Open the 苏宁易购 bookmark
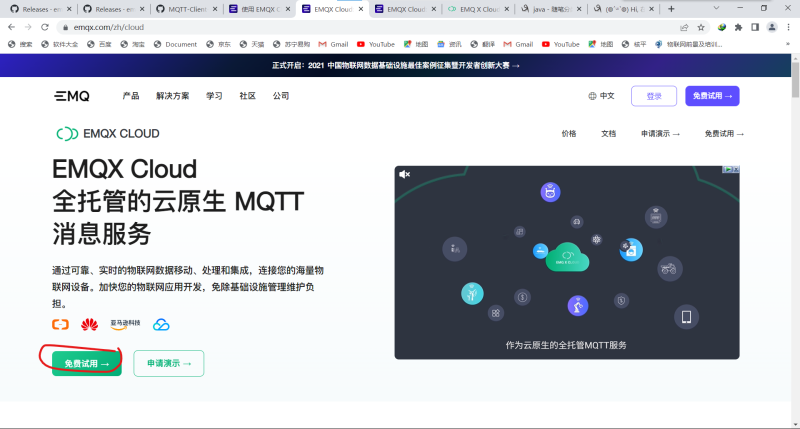This screenshot has width=800, height=429. click(291, 44)
